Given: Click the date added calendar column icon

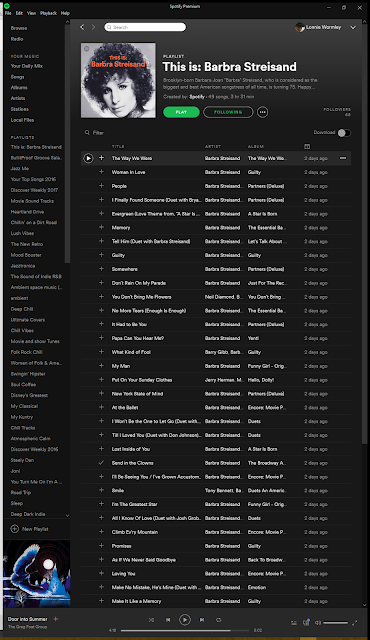Looking at the screenshot, I should click(307, 146).
